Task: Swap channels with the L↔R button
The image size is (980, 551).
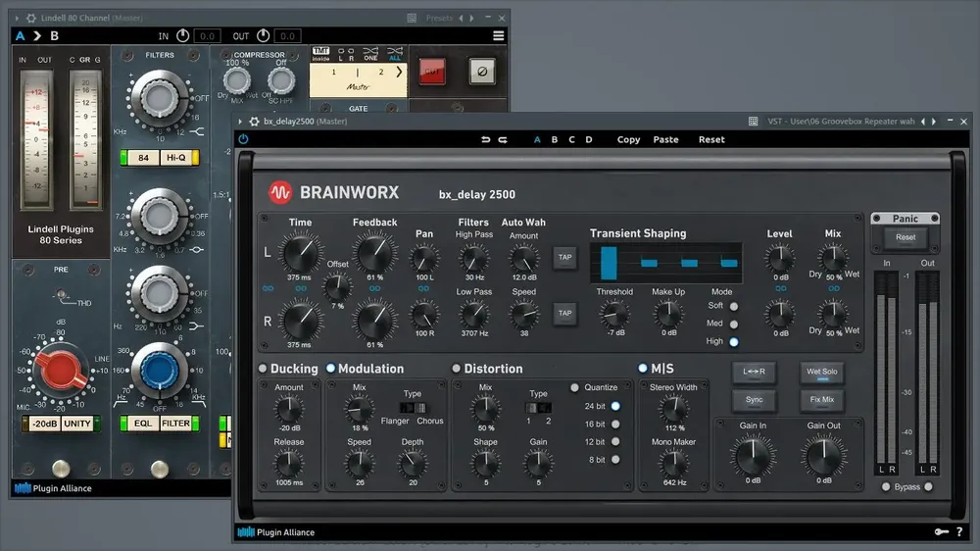Action: coord(754,372)
